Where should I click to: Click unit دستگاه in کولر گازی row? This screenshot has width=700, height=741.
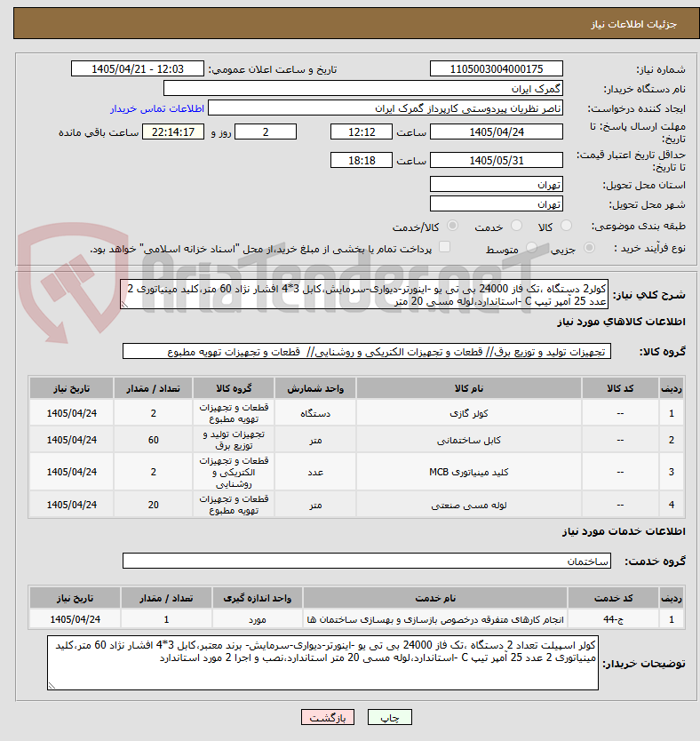click(315, 413)
